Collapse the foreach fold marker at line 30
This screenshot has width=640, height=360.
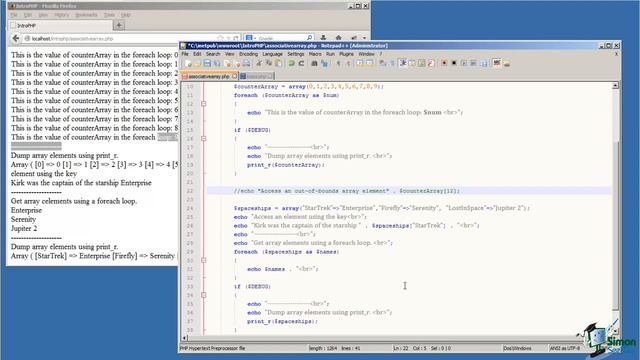204,260
